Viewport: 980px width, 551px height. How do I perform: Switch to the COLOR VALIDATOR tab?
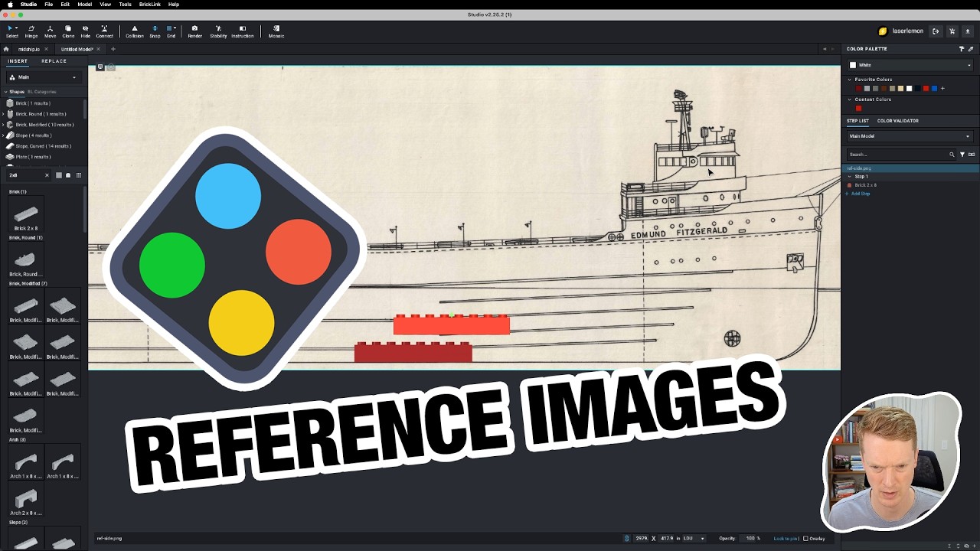pyautogui.click(x=898, y=121)
